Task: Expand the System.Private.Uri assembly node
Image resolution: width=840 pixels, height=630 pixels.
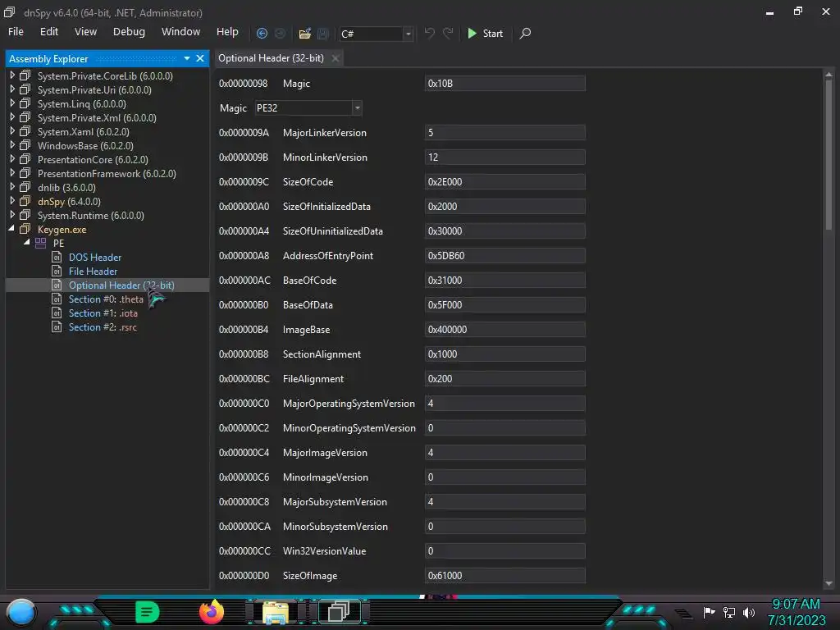Action: point(12,89)
